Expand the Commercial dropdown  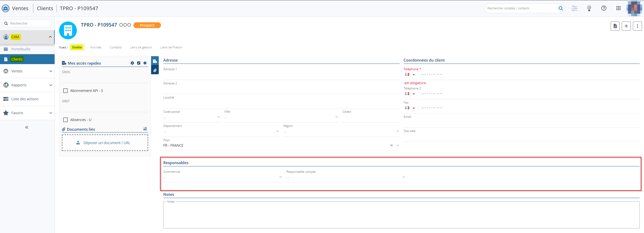click(x=280, y=177)
